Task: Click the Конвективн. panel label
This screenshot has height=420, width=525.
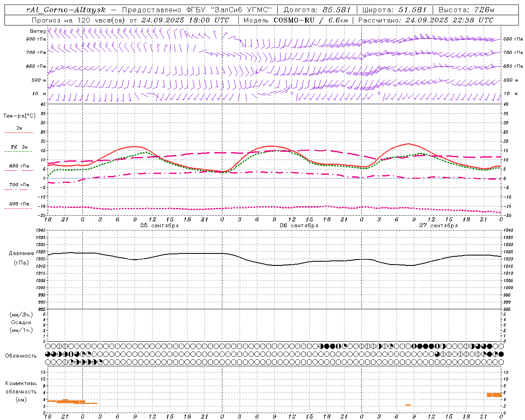Action: tap(21, 383)
